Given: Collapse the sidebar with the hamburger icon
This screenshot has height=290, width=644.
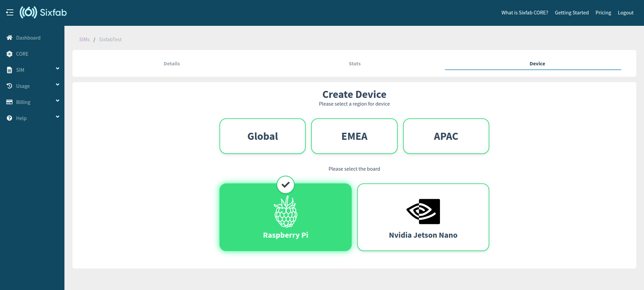Looking at the screenshot, I should point(10,12).
